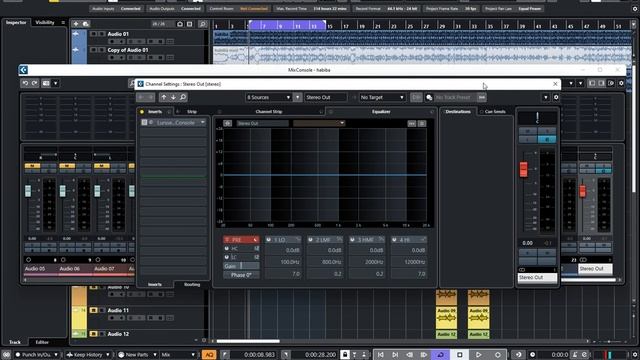This screenshot has width=640, height=360.
Task: Select the Copy of Audio 01 track
Action: click(128, 50)
